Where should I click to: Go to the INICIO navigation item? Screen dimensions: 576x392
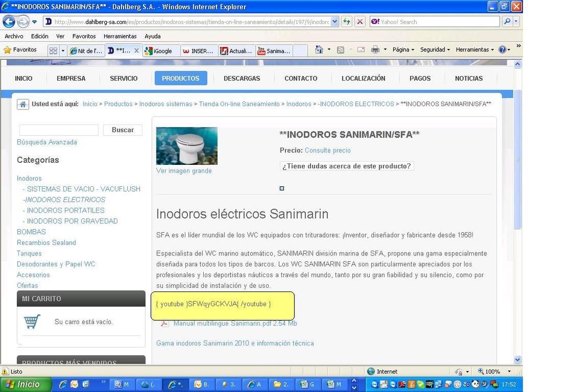coord(24,78)
